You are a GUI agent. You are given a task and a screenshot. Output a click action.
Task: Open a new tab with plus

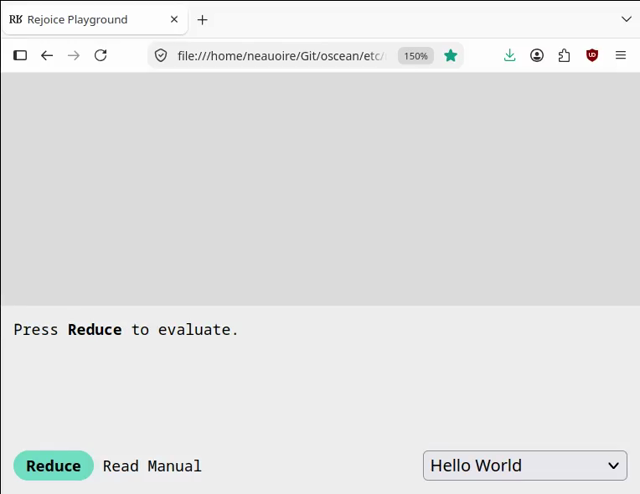(202, 20)
